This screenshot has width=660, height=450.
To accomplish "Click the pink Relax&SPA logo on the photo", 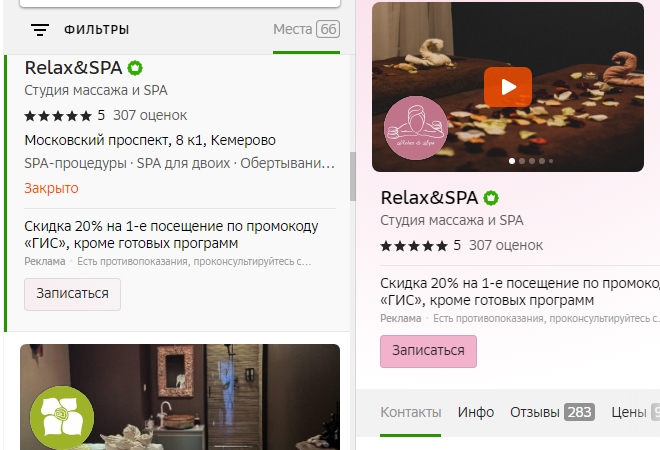I will pos(416,128).
